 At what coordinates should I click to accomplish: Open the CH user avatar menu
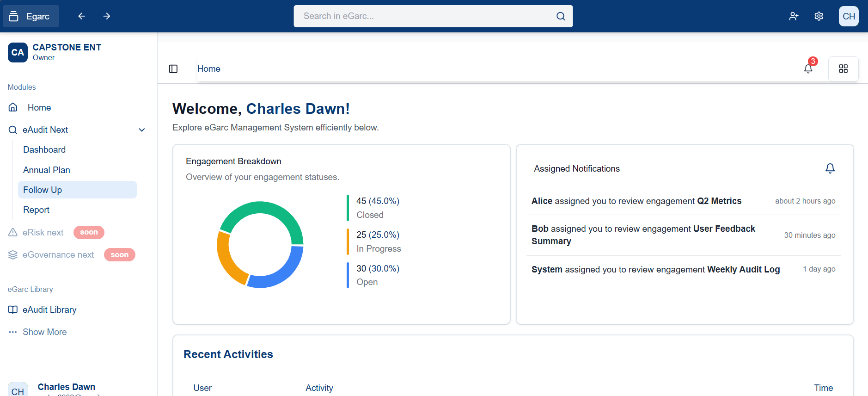click(848, 16)
